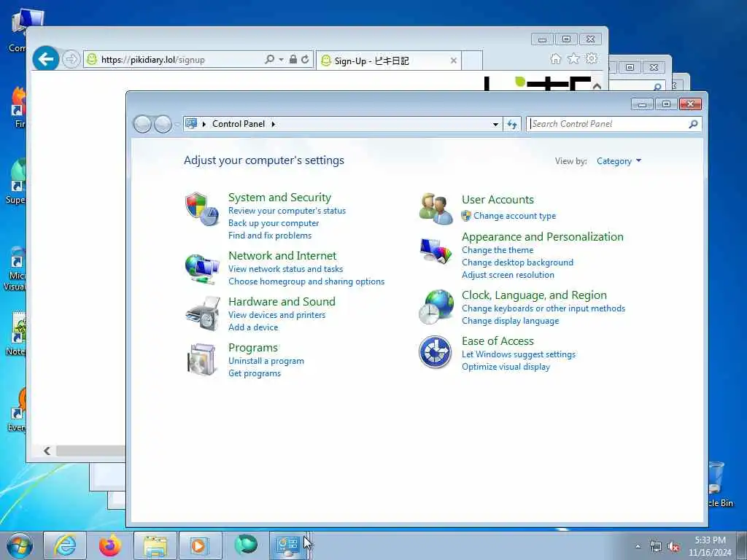Click Review your computer's status
Viewport: 747px width, 560px height.
287,211
